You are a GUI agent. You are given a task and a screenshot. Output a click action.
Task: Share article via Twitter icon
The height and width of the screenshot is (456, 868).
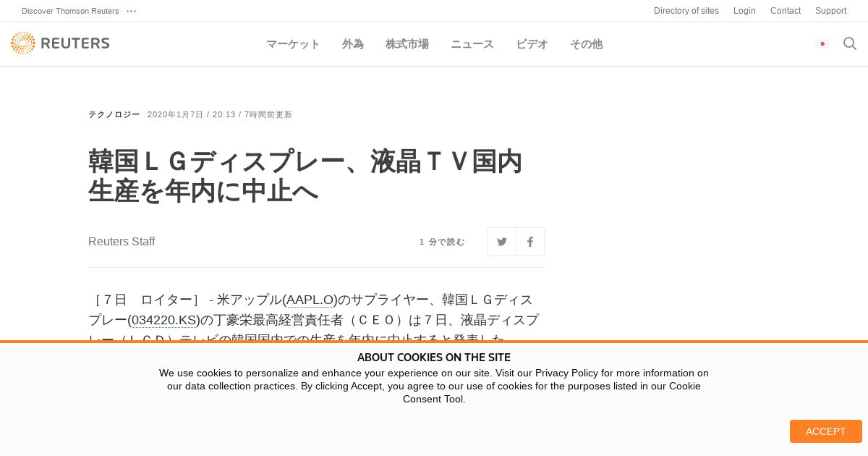click(x=501, y=242)
